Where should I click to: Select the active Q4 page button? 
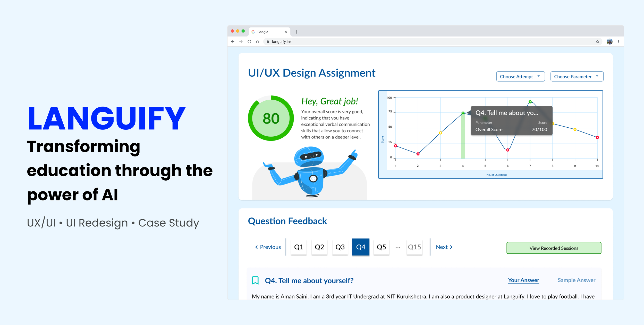tap(361, 247)
